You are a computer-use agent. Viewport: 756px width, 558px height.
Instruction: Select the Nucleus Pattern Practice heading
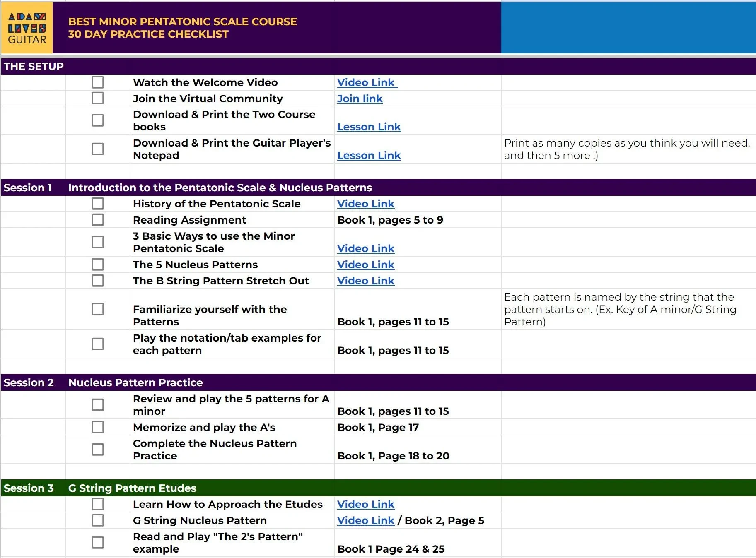click(135, 382)
